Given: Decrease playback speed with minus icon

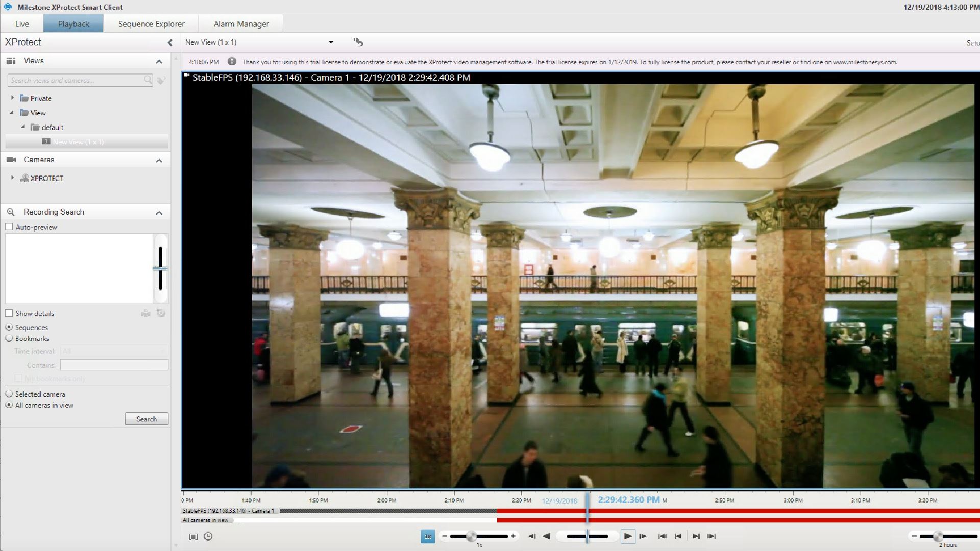Looking at the screenshot, I should point(445,536).
